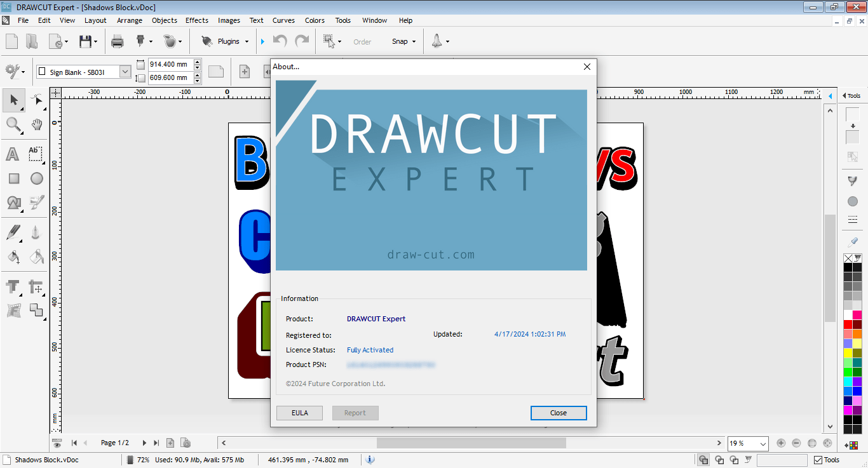868x468 pixels.
Task: Select the combined Shapes tool
Action: coord(13,203)
